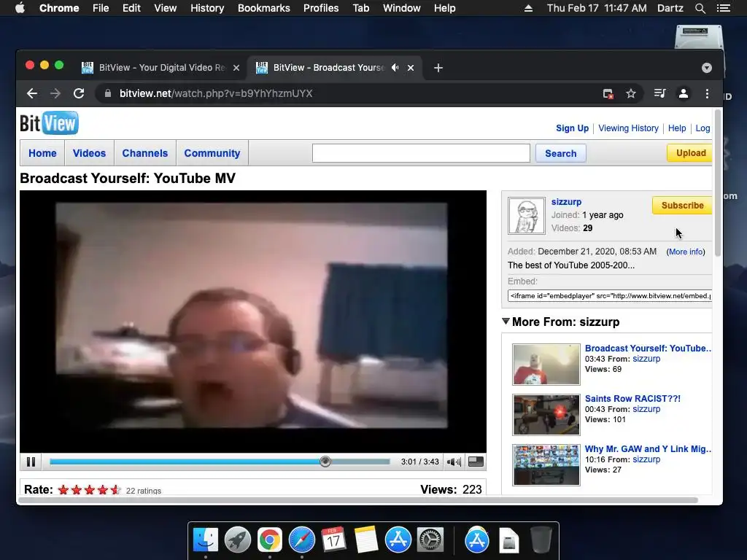
Task: Rate the video with the first star
Action: click(x=63, y=490)
